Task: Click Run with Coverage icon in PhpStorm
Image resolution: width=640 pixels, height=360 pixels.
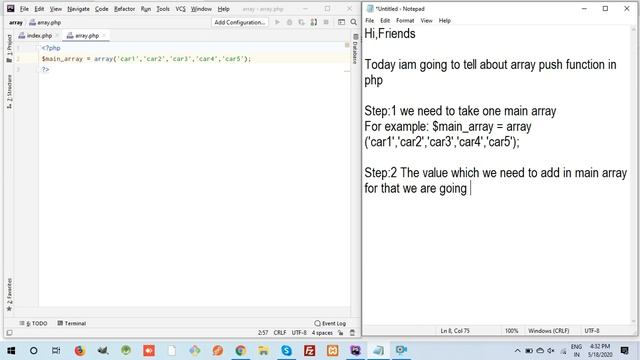Action: pos(301,22)
